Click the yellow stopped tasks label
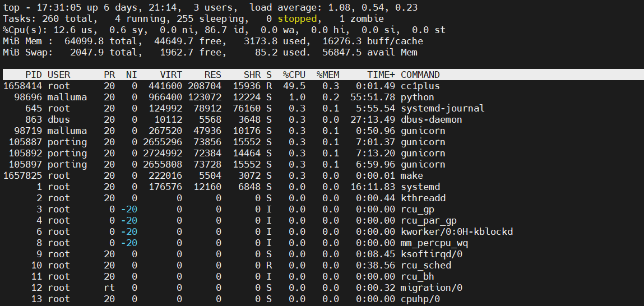 [x=297, y=19]
